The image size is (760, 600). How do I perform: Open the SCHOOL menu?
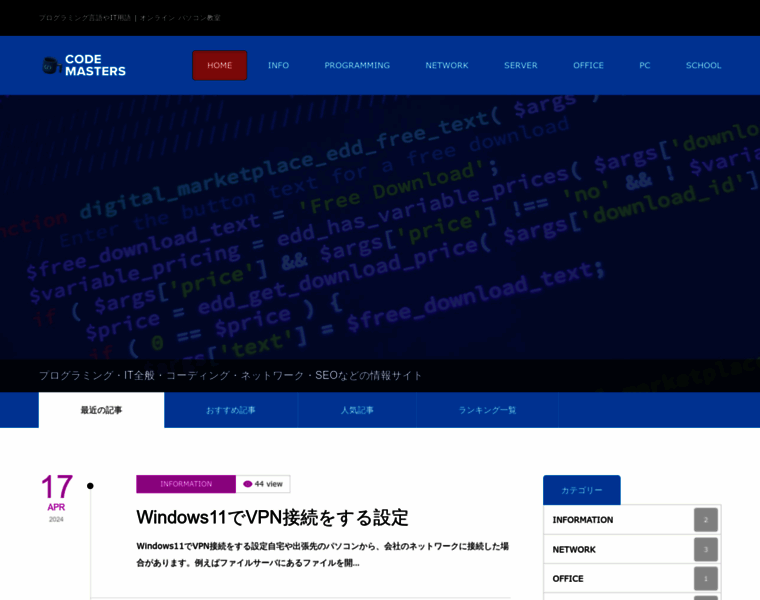[703, 65]
